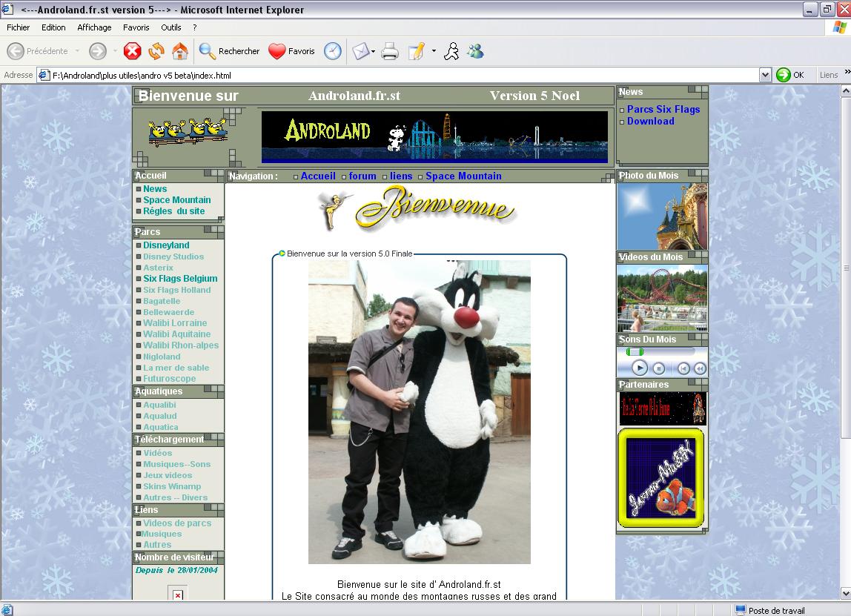Open the Edition menu

click(53, 27)
